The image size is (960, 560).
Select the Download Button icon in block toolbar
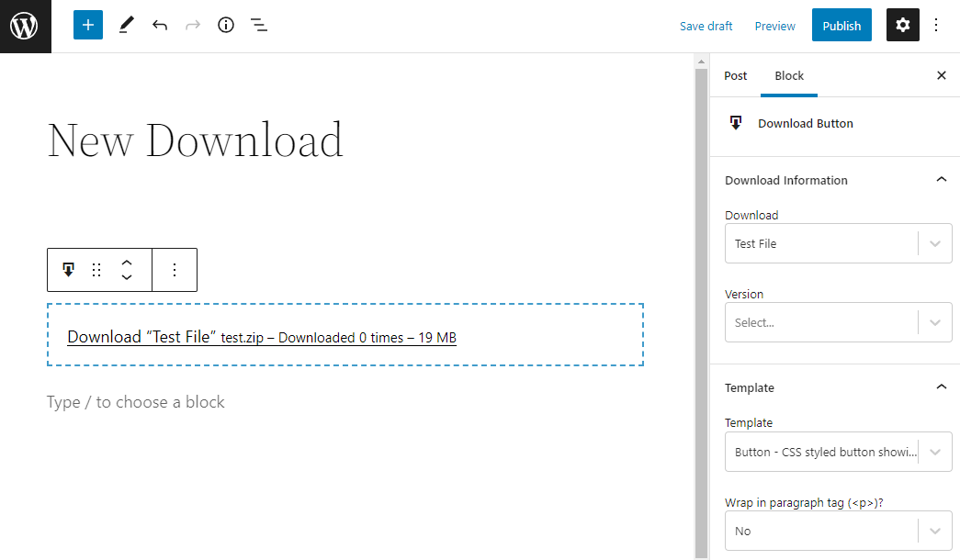click(68, 269)
